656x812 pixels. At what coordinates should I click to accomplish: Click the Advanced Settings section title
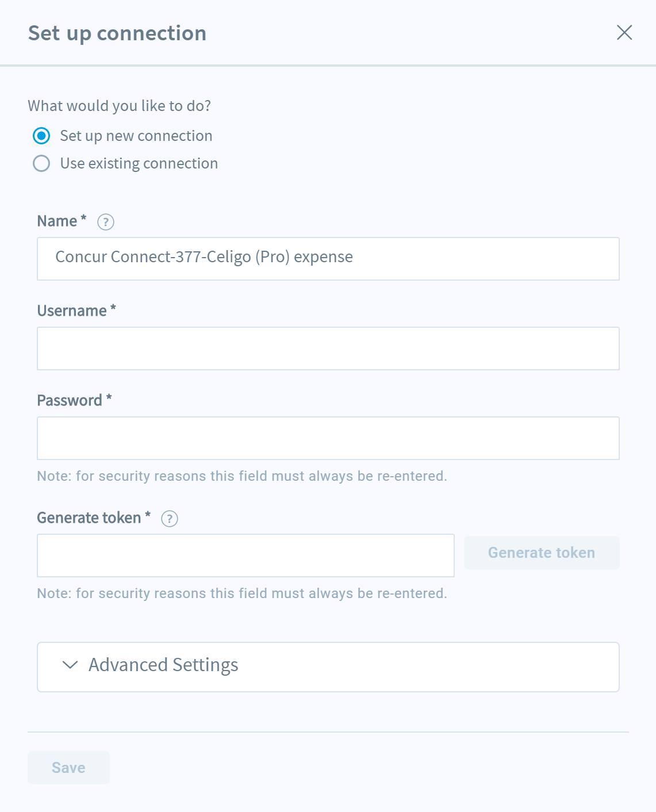163,665
